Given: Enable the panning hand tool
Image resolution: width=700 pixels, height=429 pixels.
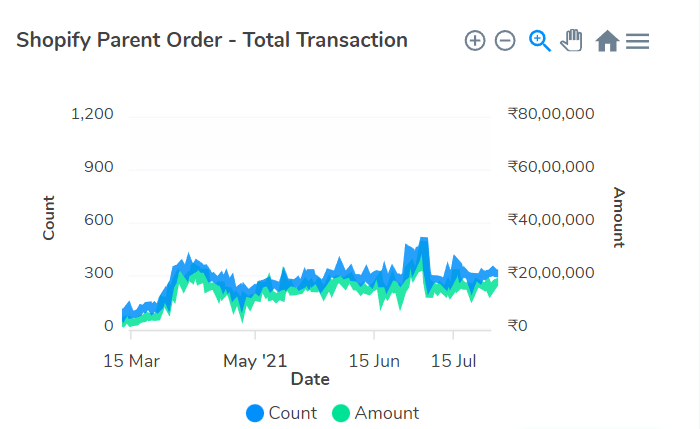Looking at the screenshot, I should pyautogui.click(x=572, y=41).
